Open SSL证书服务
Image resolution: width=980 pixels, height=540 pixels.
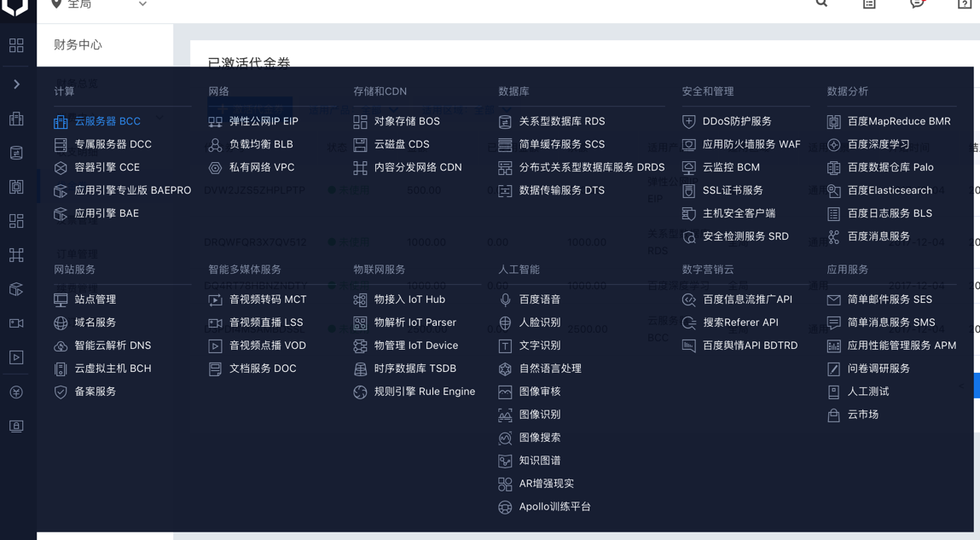point(733,190)
